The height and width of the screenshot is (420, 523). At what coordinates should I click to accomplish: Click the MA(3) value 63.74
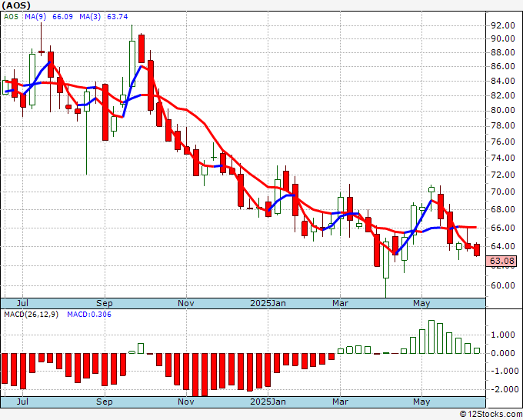click(x=118, y=17)
